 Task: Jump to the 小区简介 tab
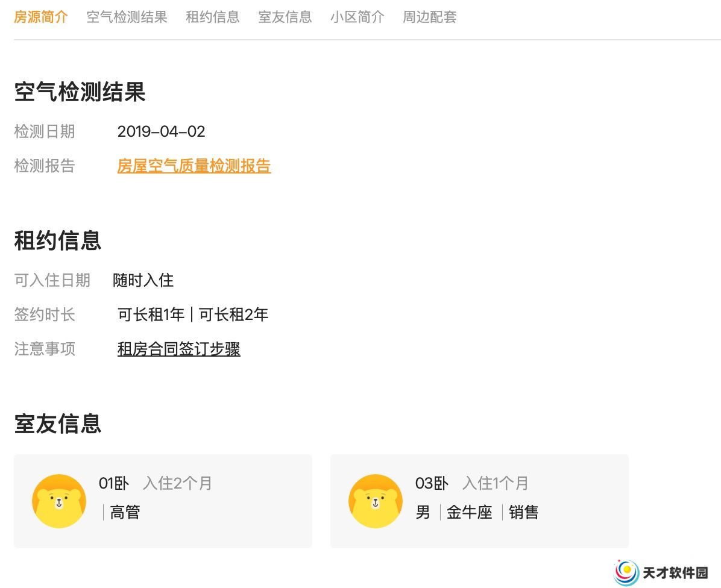click(357, 17)
